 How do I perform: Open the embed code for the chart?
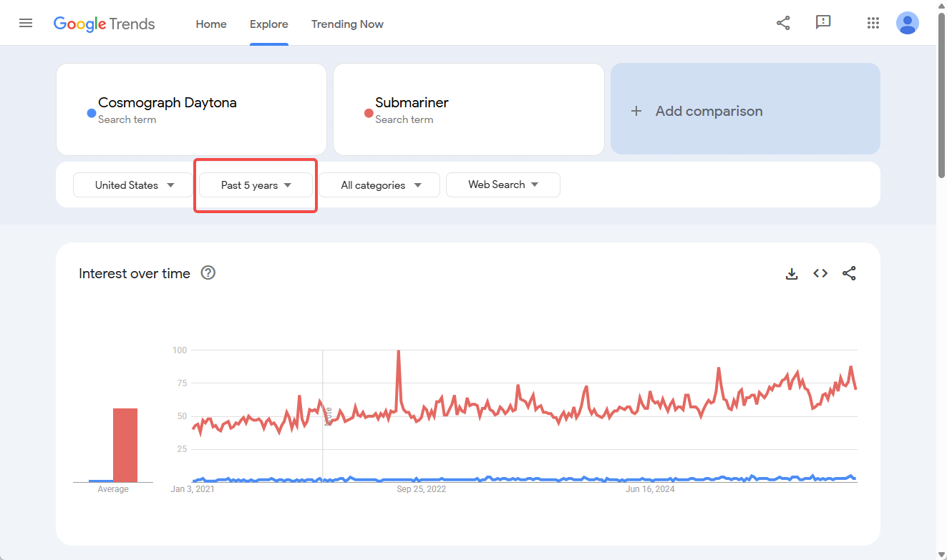[x=820, y=273]
